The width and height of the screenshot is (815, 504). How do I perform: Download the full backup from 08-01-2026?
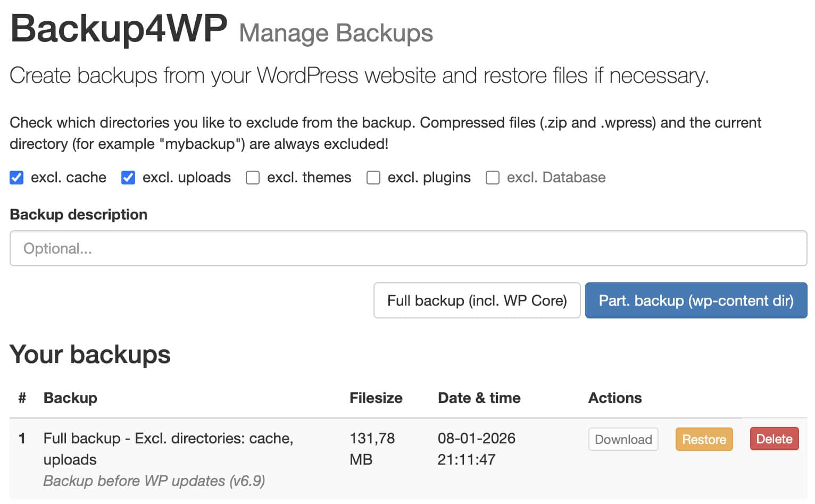pyautogui.click(x=623, y=439)
